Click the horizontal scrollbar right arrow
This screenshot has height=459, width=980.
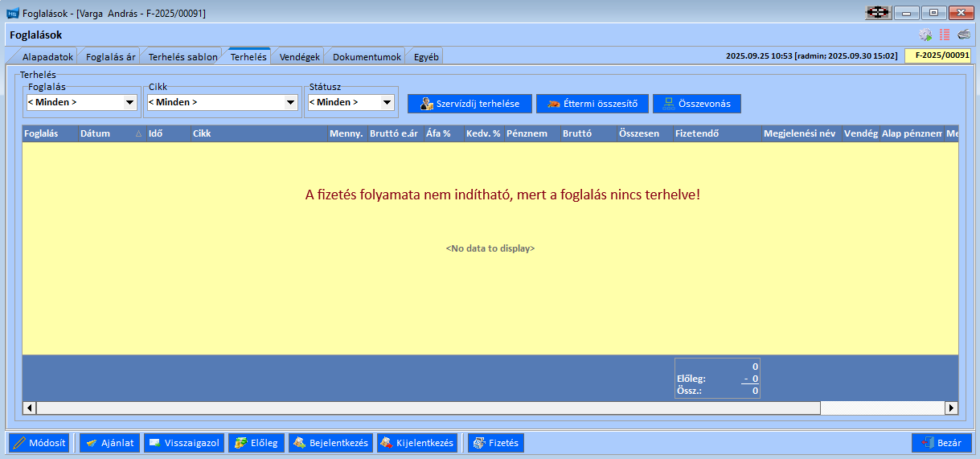pyautogui.click(x=952, y=408)
